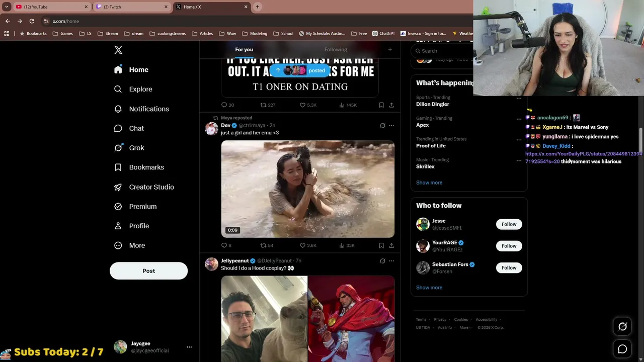Show more accounts under Who to follow
The height and width of the screenshot is (362, 644).
click(429, 288)
